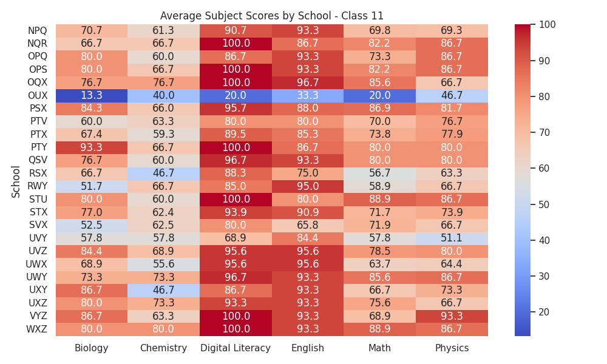The image size is (607, 364).
Task: Click the chart title Average Subject Scores
Action: tap(272, 16)
